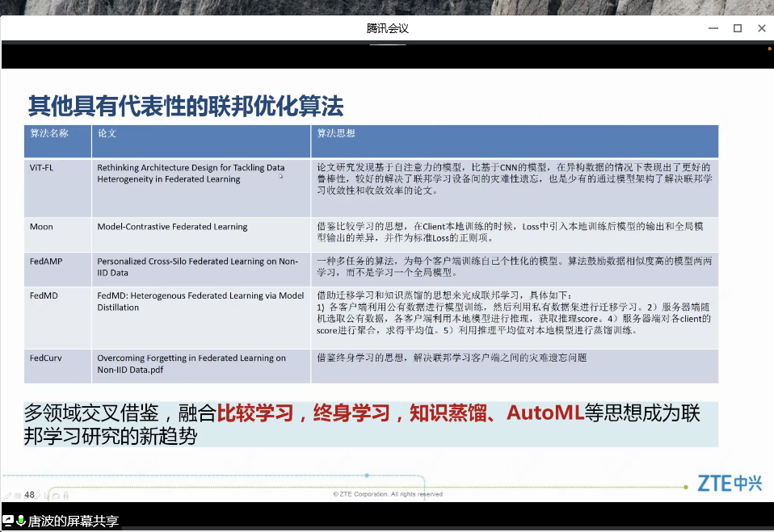Click the screen share icon beside 唐波
Screen dimensions: 774x532
[7, 522]
